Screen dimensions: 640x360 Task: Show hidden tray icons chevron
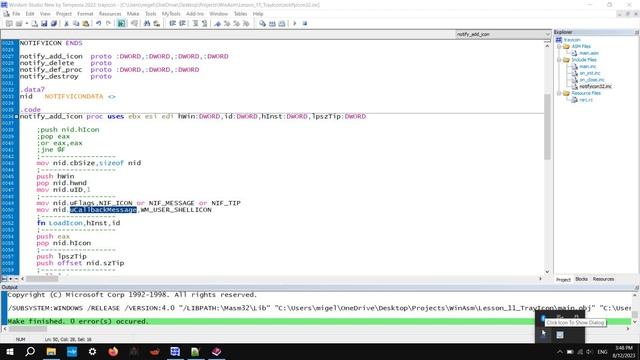560,352
